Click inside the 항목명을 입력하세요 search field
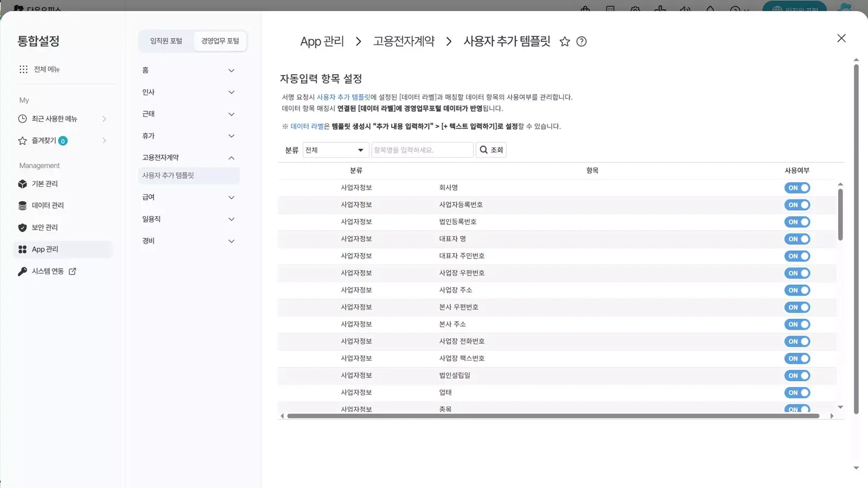The width and height of the screenshot is (868, 488). tap(422, 150)
